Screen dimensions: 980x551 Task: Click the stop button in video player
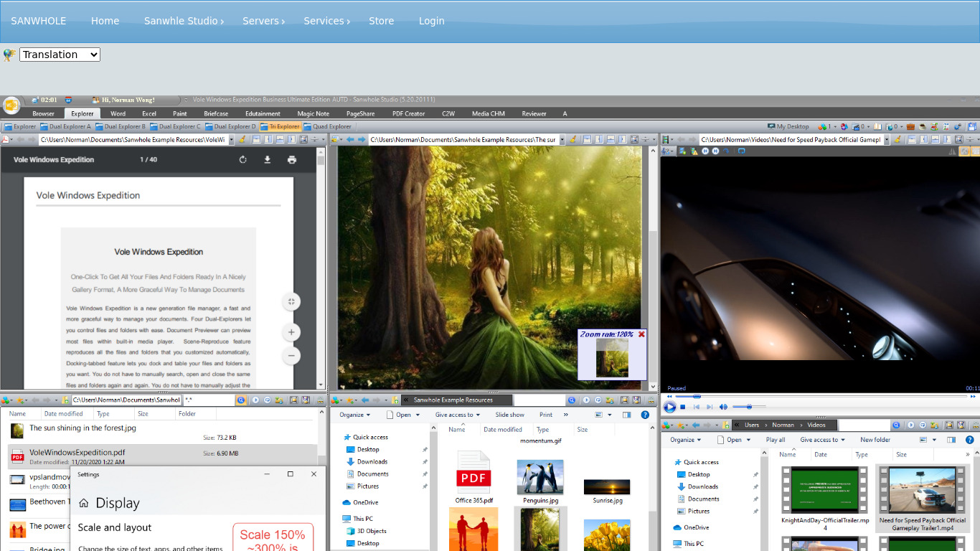click(683, 407)
